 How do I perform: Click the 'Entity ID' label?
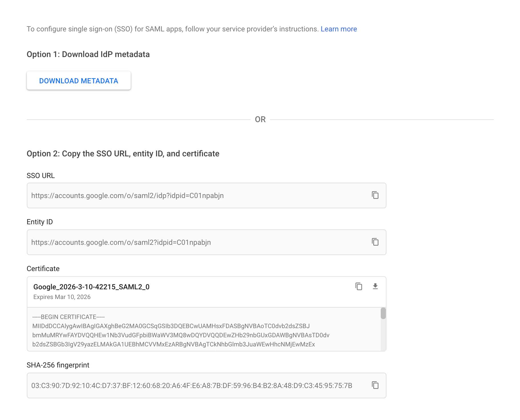coord(40,222)
